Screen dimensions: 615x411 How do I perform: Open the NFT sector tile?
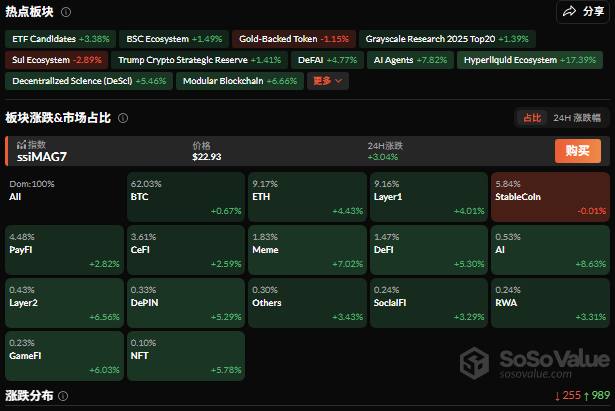click(x=186, y=356)
